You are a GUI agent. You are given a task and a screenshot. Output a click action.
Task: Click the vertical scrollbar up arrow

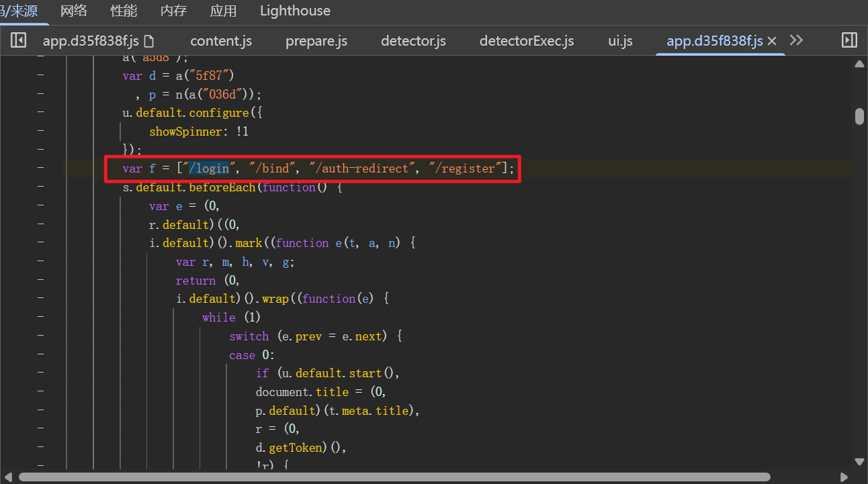point(859,64)
